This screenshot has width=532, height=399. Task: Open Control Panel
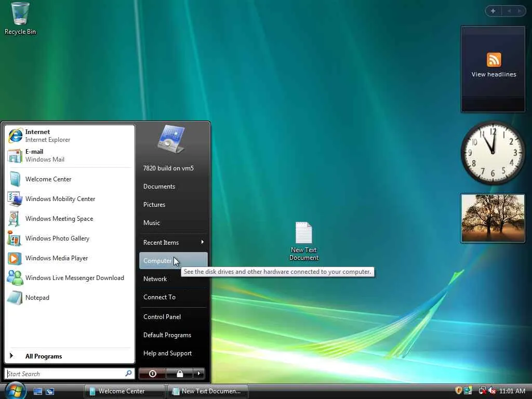click(x=174, y=316)
